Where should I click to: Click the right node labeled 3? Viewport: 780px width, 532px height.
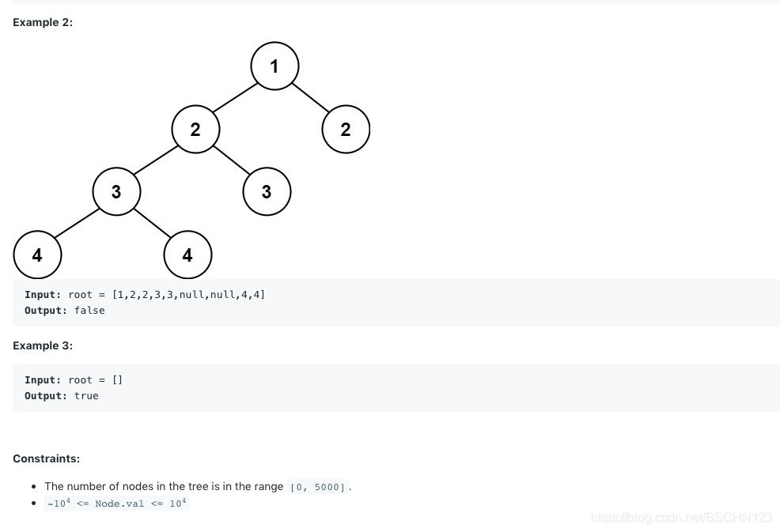click(267, 191)
